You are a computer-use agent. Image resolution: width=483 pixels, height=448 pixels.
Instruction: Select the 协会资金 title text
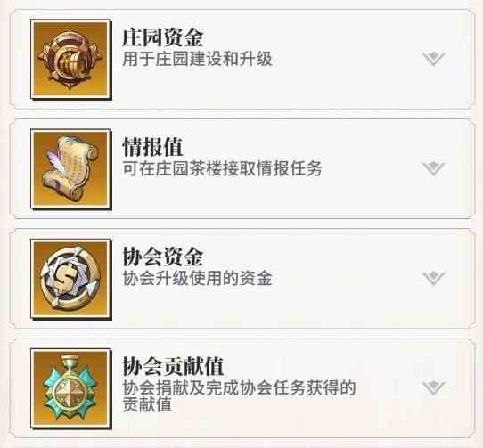[163, 257]
